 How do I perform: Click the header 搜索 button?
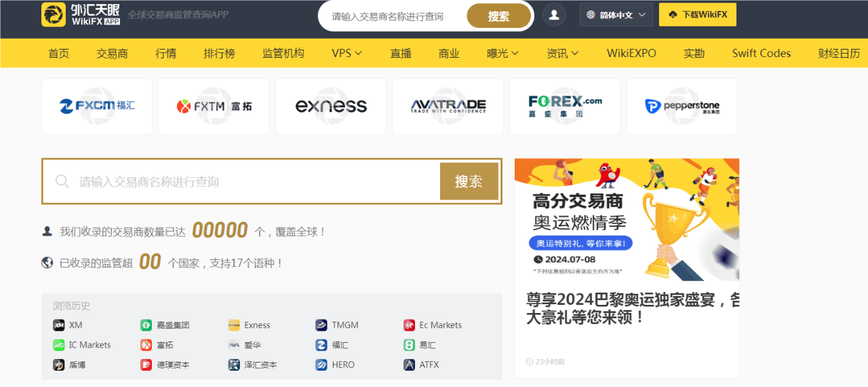point(498,16)
